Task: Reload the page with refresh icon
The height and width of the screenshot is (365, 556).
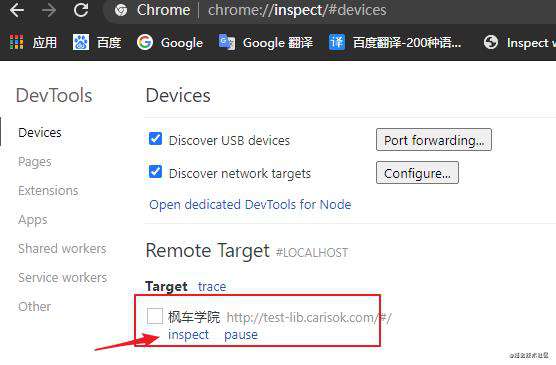Action: click(x=81, y=10)
